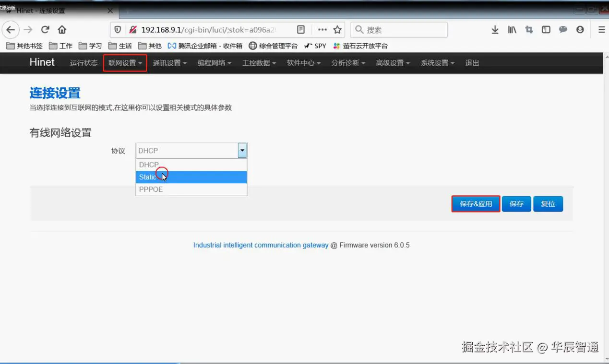Open page actions via the ellipsis icon
The image size is (609, 364).
tap(322, 29)
